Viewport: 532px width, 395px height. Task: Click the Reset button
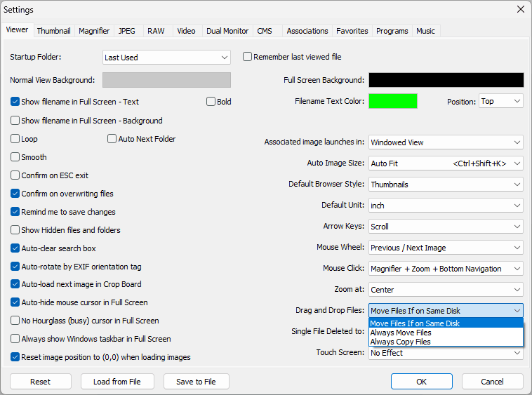(x=41, y=382)
